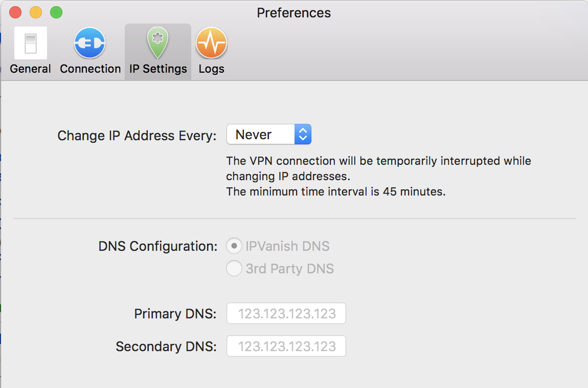This screenshot has width=588, height=388.
Task: Focus the Secondary DNS input field
Action: [286, 346]
